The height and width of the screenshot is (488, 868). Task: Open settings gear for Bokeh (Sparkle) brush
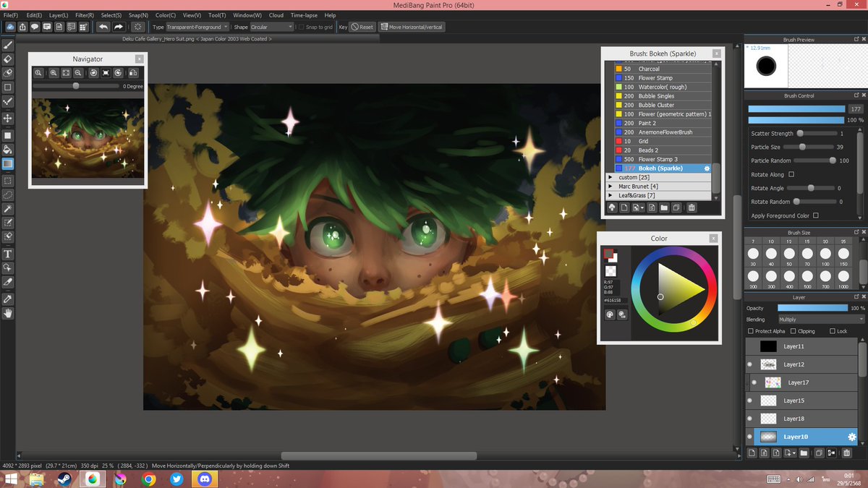[x=707, y=168]
